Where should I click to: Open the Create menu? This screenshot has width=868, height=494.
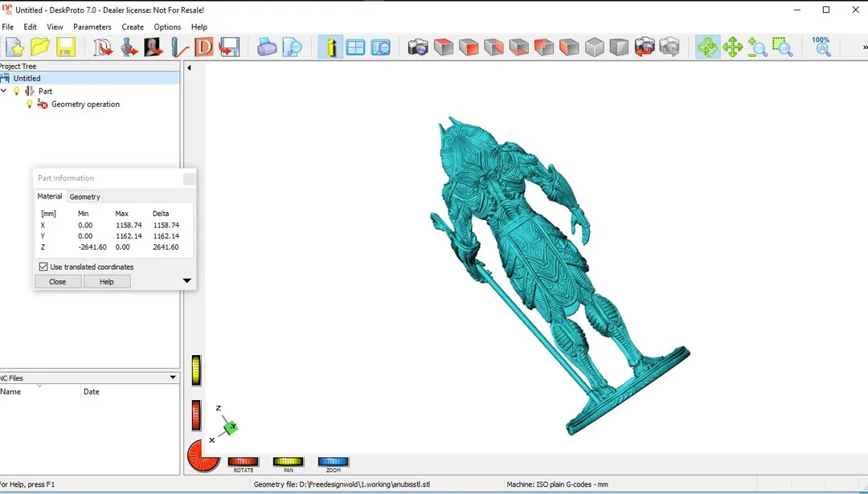coord(133,27)
